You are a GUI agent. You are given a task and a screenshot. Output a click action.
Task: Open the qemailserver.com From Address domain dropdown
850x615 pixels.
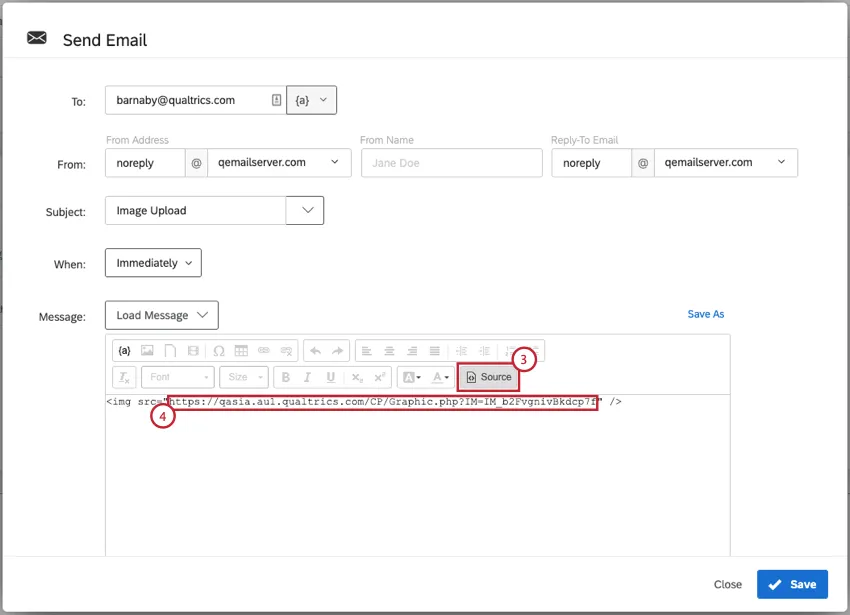click(x=276, y=162)
